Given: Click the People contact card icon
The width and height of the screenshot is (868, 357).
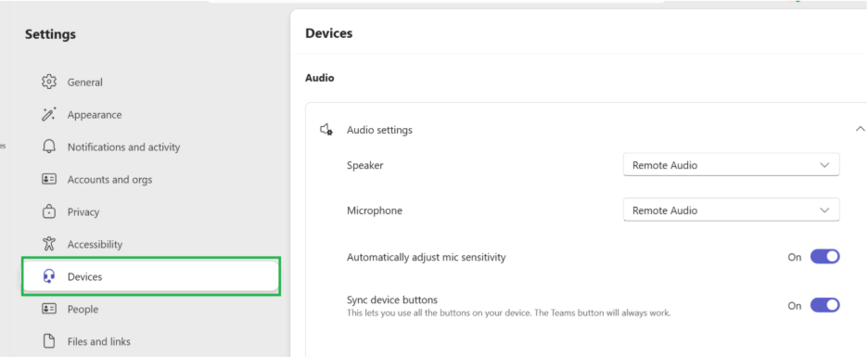Looking at the screenshot, I should click(49, 309).
